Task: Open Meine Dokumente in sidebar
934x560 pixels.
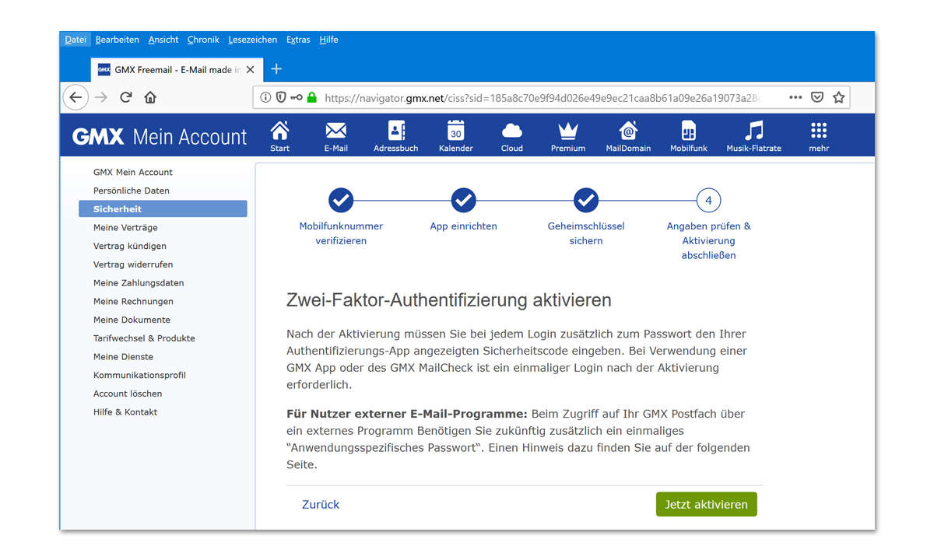Action: click(132, 320)
